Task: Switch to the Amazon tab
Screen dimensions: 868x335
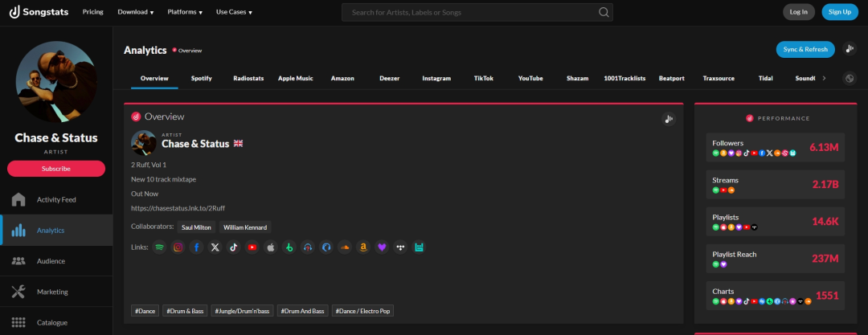Action: click(x=342, y=78)
